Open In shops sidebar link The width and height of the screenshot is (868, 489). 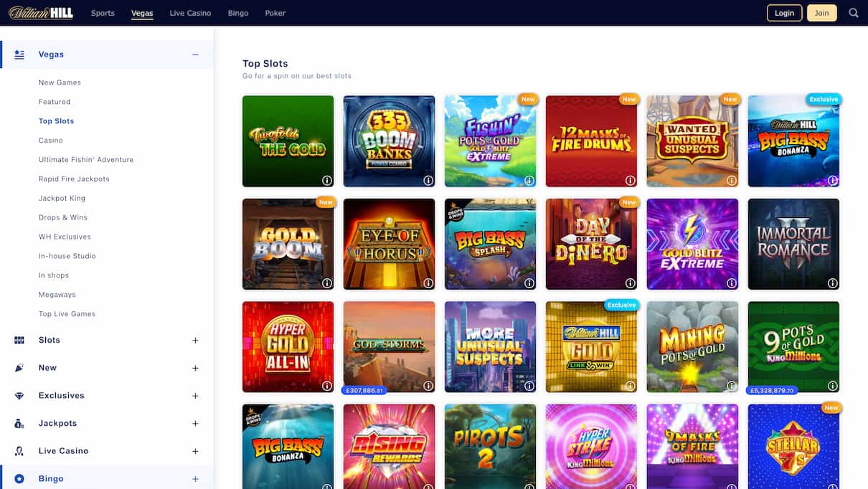(x=54, y=275)
